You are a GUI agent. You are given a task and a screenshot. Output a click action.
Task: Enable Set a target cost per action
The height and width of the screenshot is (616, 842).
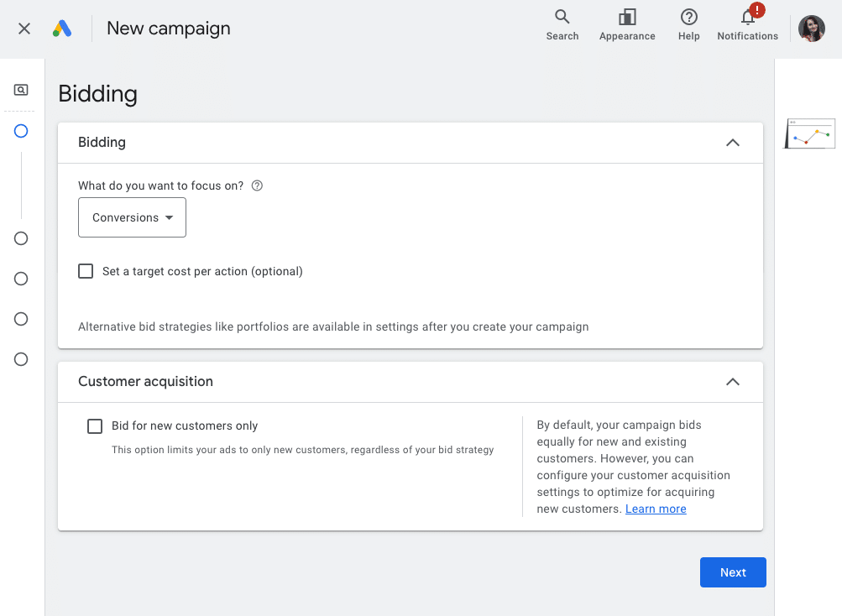pyautogui.click(x=86, y=271)
